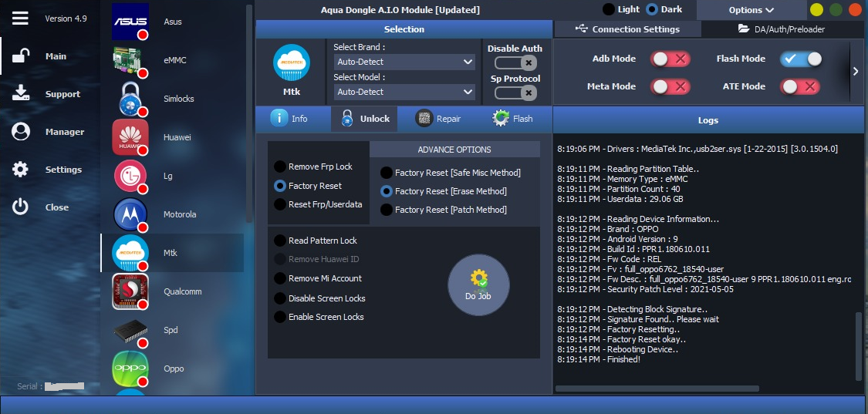Select Factory Reset radio option
This screenshot has width=868, height=414.
(308, 186)
